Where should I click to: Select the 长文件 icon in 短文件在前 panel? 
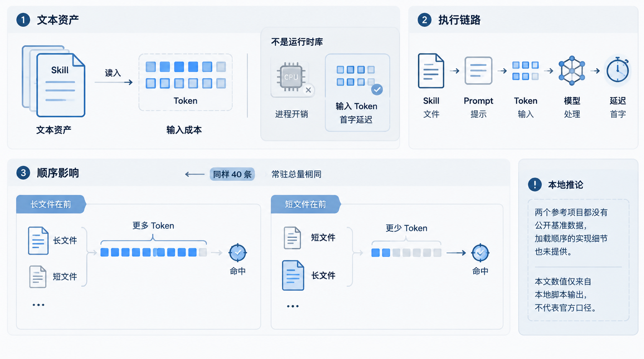293,275
